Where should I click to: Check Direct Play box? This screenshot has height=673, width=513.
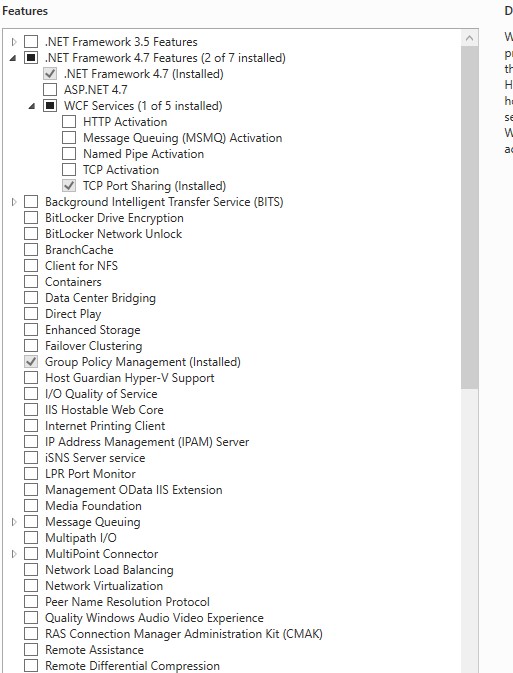[31, 314]
